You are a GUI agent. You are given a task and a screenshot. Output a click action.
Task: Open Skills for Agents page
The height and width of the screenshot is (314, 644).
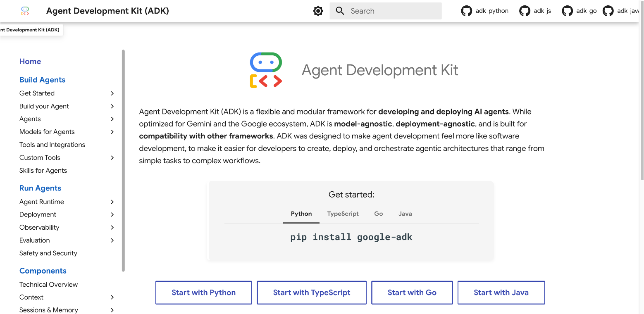click(x=43, y=170)
